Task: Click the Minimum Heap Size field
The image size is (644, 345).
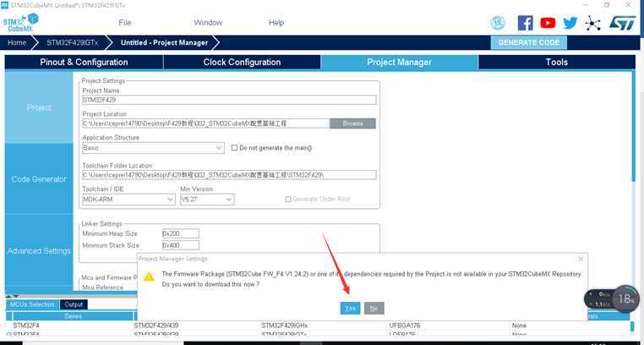Action: pyautogui.click(x=181, y=233)
